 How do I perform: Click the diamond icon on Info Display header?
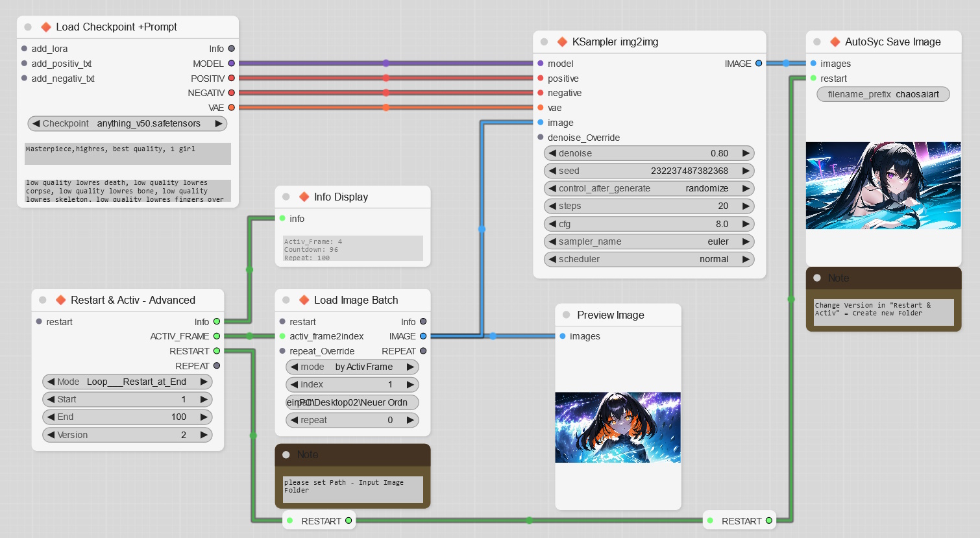tap(304, 197)
